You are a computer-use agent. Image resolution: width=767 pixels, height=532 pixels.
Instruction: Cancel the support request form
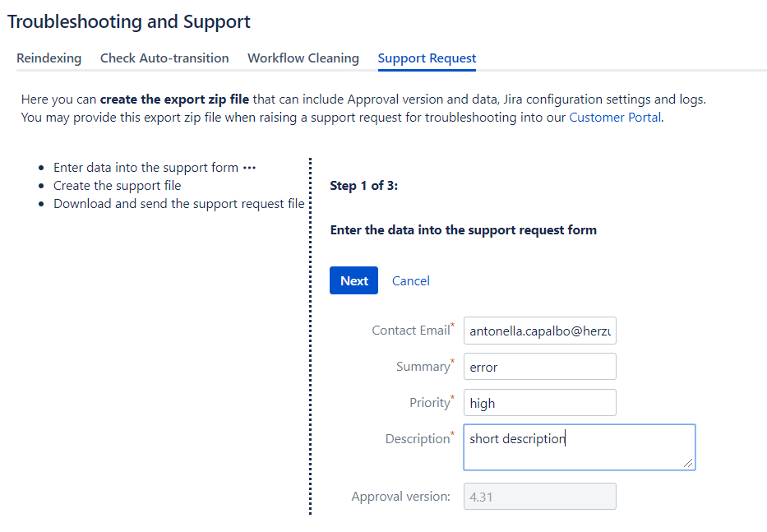point(410,281)
